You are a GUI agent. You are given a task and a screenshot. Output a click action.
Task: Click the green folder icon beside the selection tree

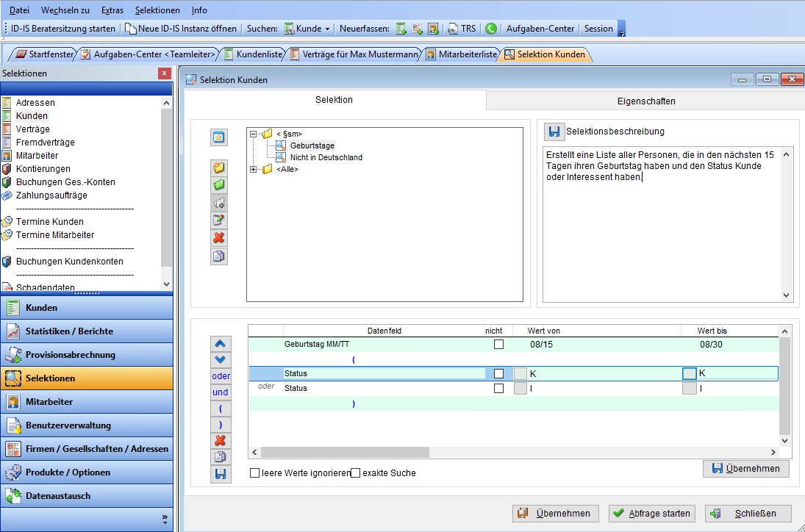pyautogui.click(x=219, y=185)
